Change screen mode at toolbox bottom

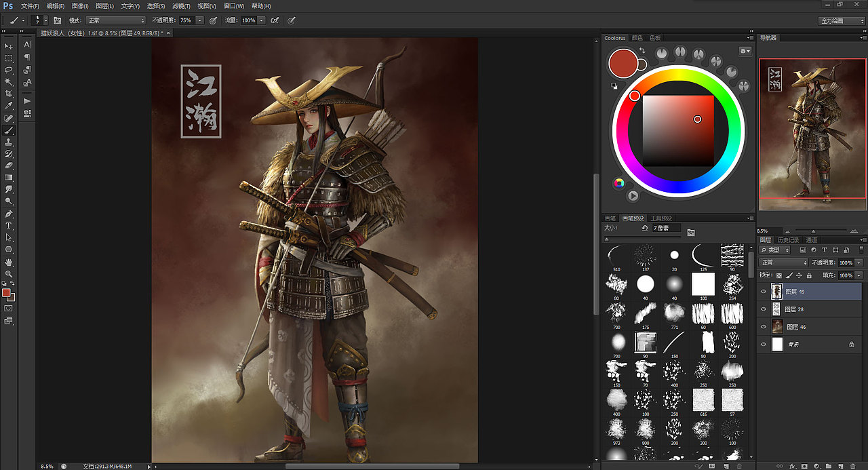[9, 321]
